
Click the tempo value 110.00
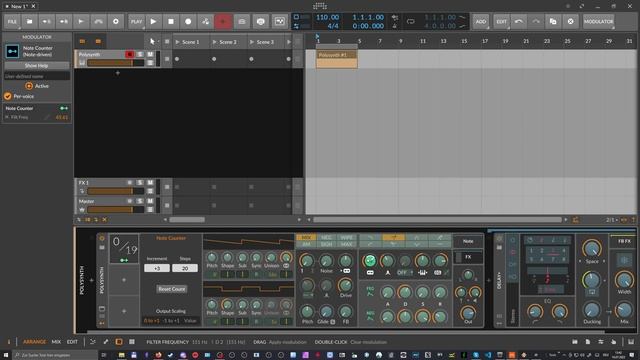point(327,17)
